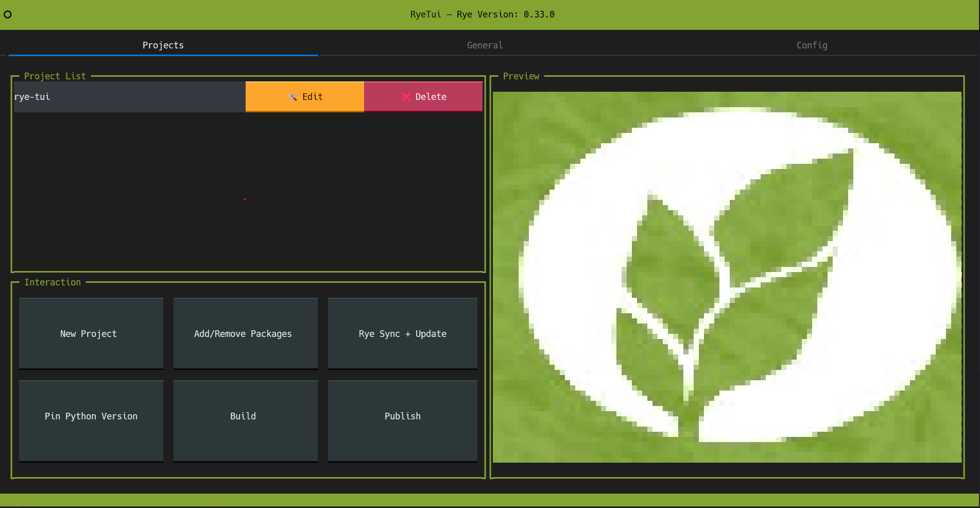The image size is (980, 508).
Task: Click the red X icon on Delete
Action: pos(406,97)
